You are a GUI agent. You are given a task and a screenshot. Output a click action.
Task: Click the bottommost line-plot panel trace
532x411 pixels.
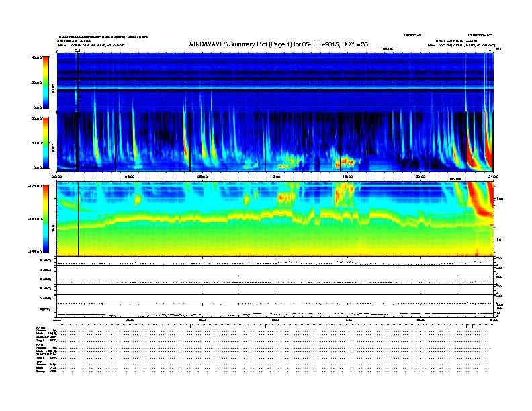pyautogui.click(x=275, y=314)
